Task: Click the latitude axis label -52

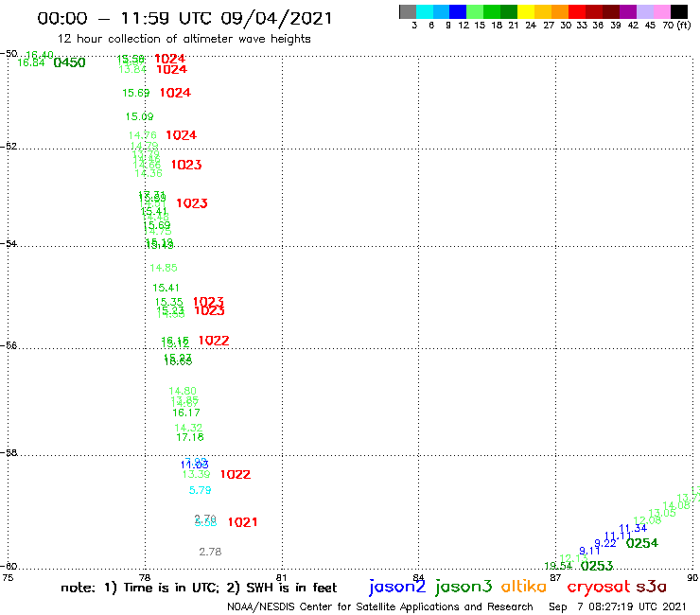Action: click(9, 147)
